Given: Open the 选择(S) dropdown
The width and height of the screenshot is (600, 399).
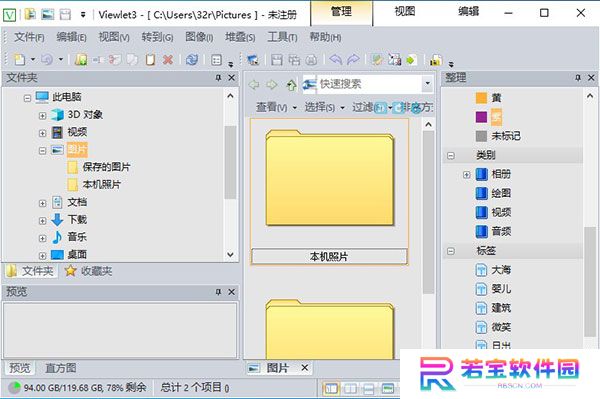Looking at the screenshot, I should tap(324, 107).
